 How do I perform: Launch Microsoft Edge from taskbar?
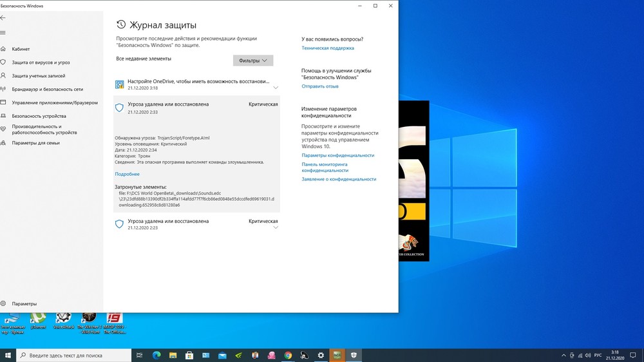coord(156,356)
